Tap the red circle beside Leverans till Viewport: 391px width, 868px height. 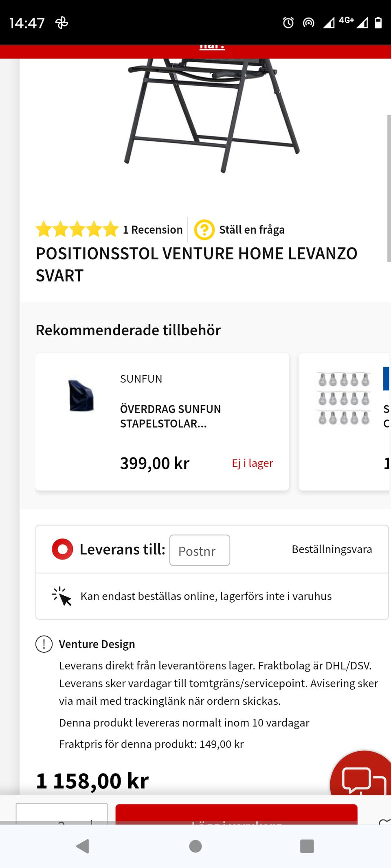point(62,549)
